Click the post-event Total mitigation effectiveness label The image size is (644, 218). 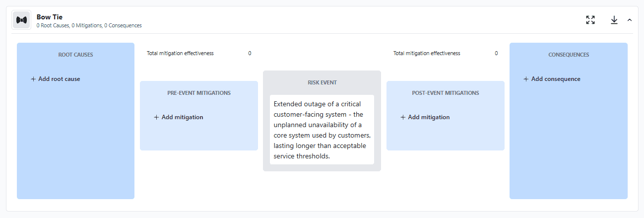[427, 53]
